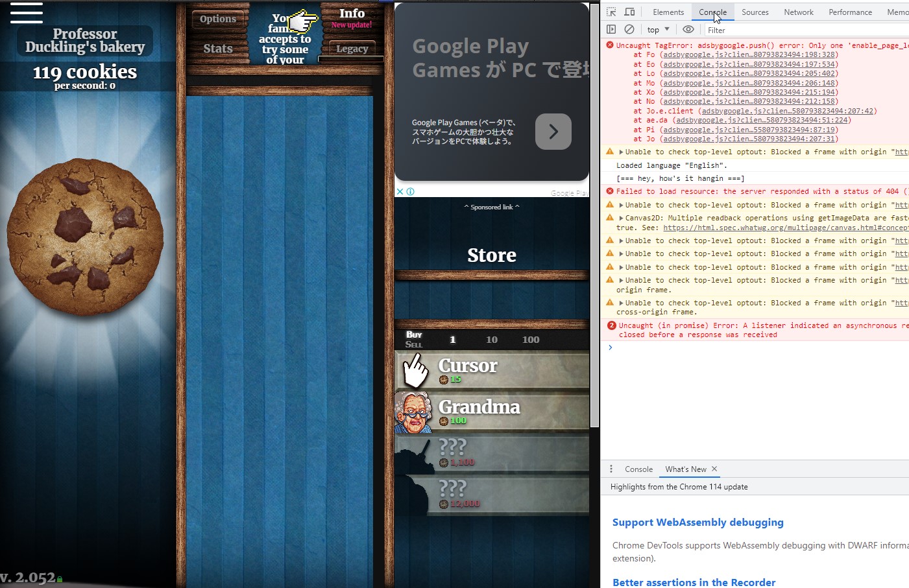Click the ad info icon

410,192
